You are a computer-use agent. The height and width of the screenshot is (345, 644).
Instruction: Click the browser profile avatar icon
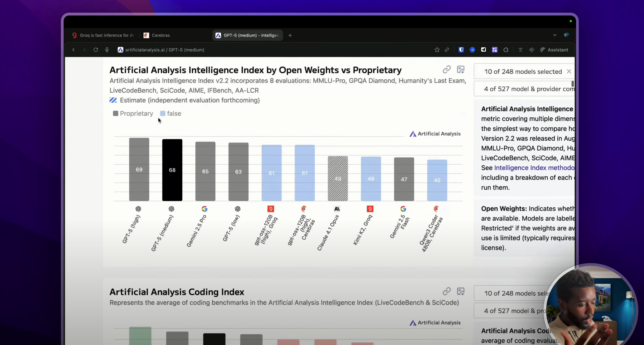point(567,35)
